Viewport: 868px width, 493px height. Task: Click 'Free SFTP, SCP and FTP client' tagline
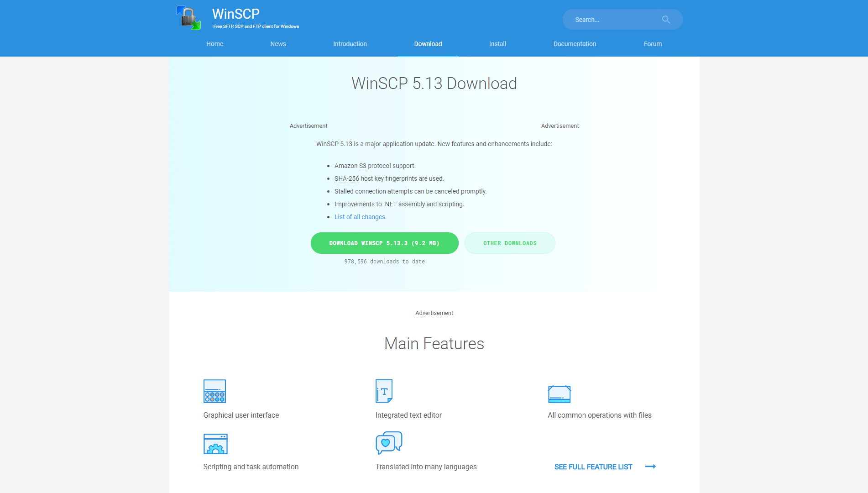(x=256, y=26)
